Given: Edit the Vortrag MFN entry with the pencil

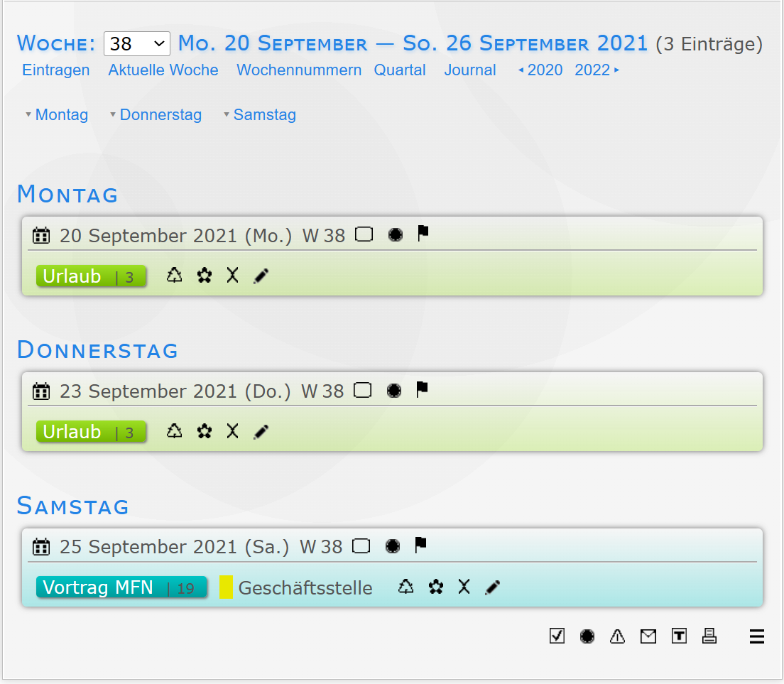Looking at the screenshot, I should click(493, 587).
